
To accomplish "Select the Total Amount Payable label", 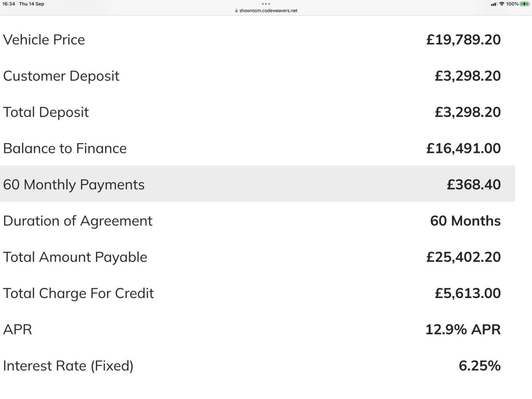I will click(75, 257).
